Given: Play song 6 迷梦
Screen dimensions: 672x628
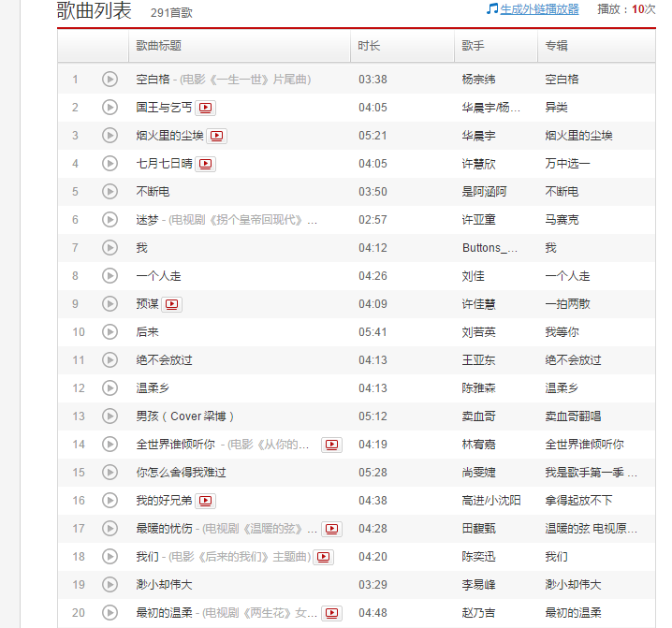Looking at the screenshot, I should click(110, 220).
